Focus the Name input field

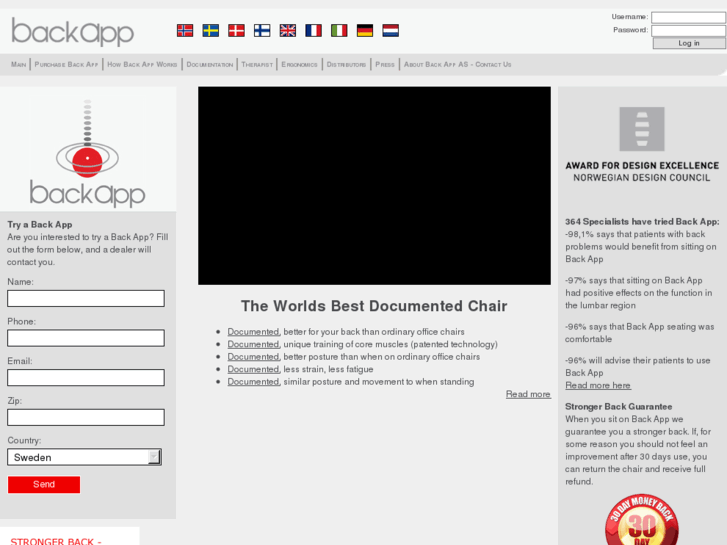pos(86,298)
